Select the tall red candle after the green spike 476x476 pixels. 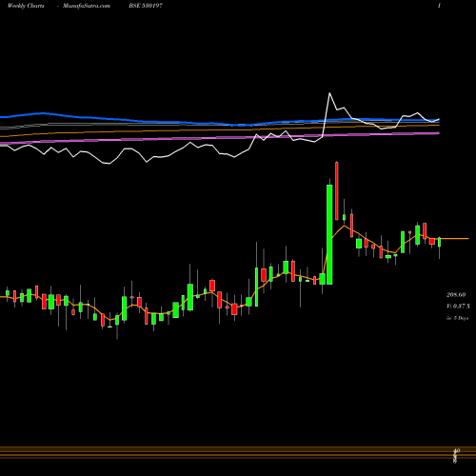(x=337, y=190)
